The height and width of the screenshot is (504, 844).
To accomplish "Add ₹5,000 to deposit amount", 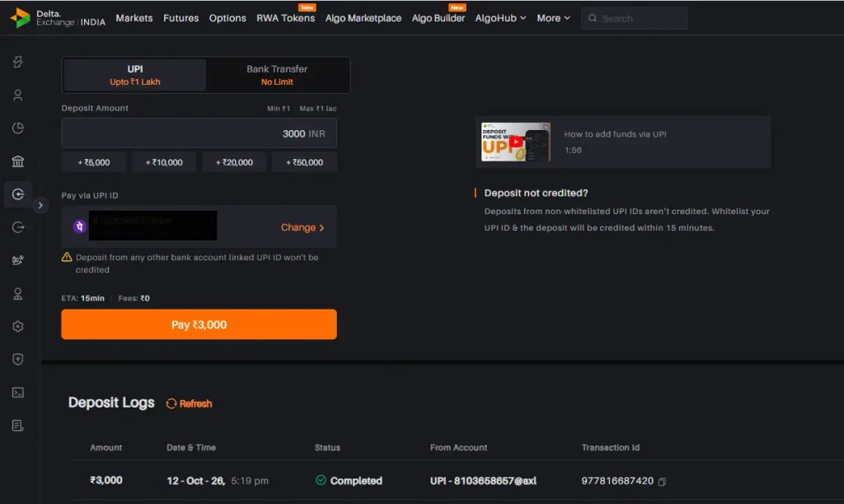I will 94,162.
